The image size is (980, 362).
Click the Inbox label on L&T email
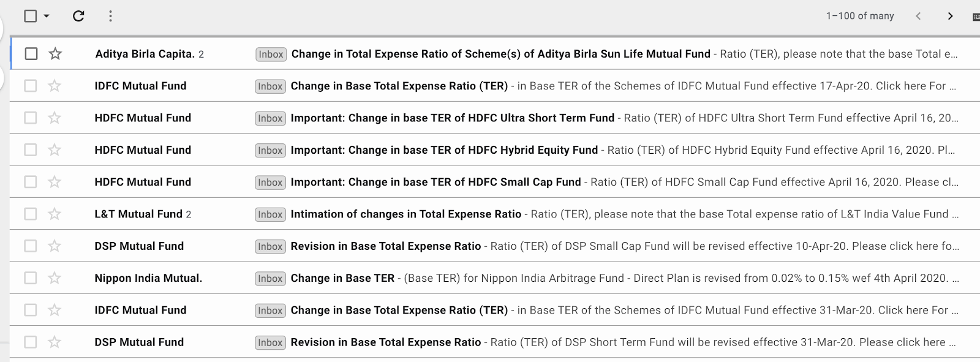coord(270,214)
